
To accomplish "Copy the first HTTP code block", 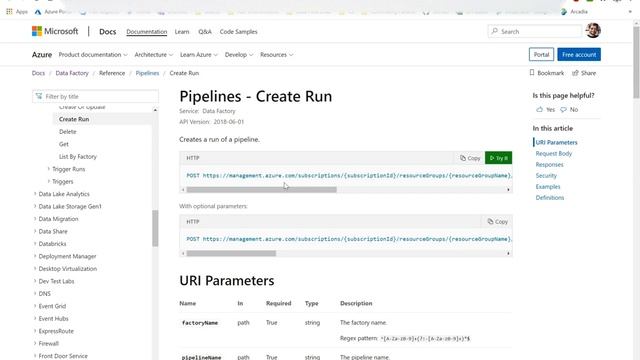I will tap(470, 158).
